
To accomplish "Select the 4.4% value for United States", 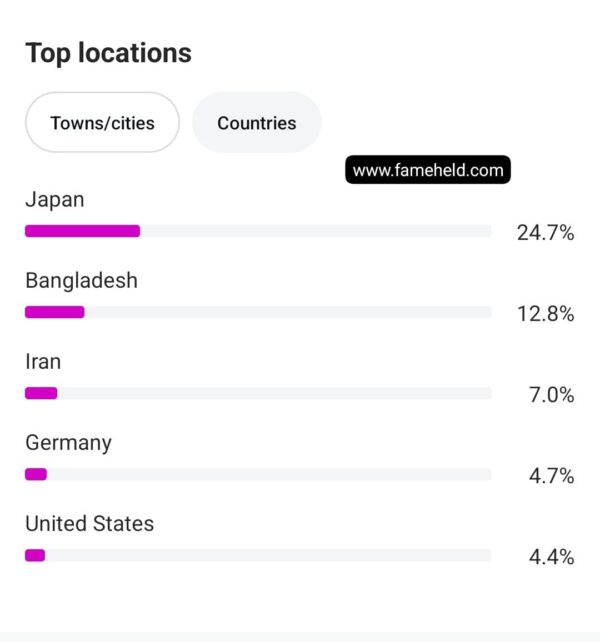I will [551, 557].
